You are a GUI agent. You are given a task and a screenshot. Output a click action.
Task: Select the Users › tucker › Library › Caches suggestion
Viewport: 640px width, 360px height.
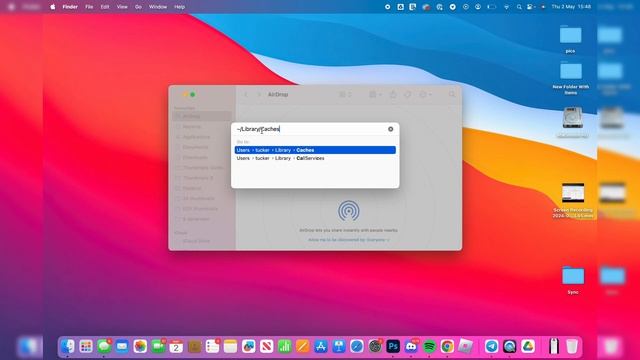(315, 150)
